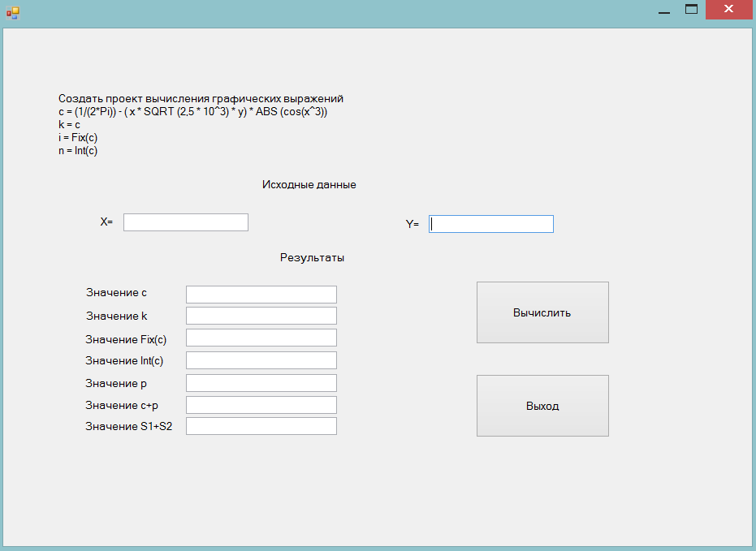The height and width of the screenshot is (551, 756).
Task: Select the Значение Int(c) result field
Action: pos(261,360)
